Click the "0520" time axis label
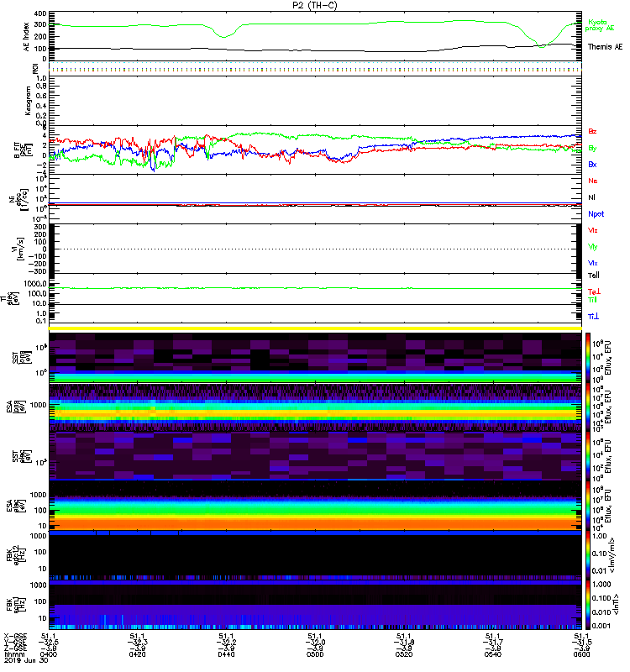630x672 pixels. 404,654
